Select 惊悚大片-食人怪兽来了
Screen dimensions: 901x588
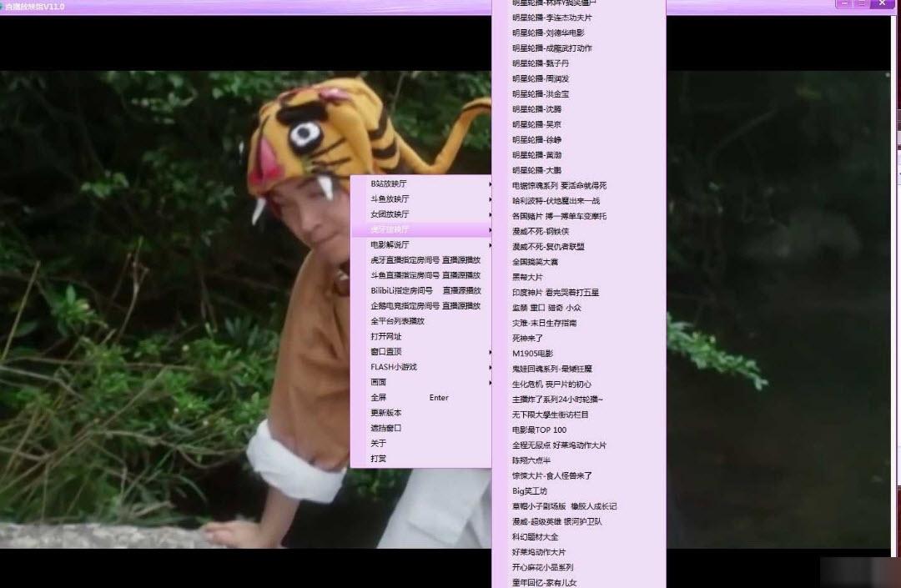[579, 476]
